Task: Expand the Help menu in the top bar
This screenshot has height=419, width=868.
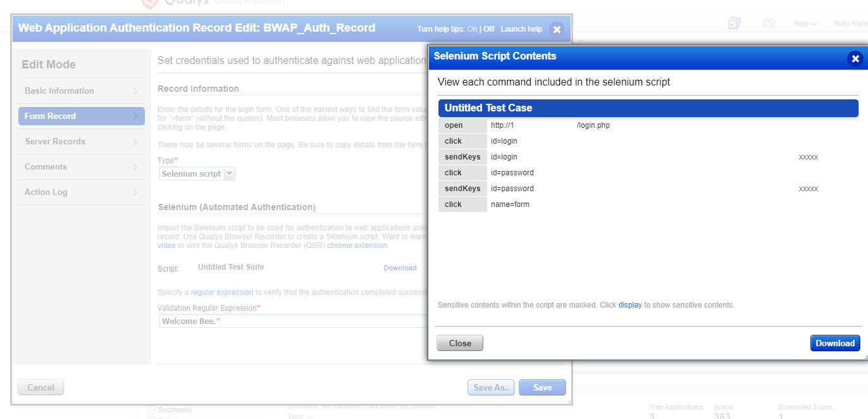Action: [x=805, y=23]
